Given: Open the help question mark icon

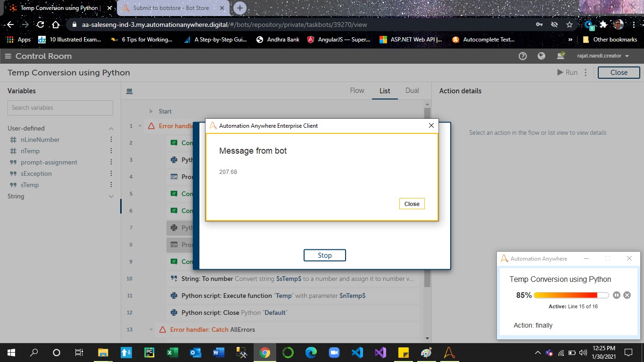Looking at the screenshot, I should coord(522,56).
